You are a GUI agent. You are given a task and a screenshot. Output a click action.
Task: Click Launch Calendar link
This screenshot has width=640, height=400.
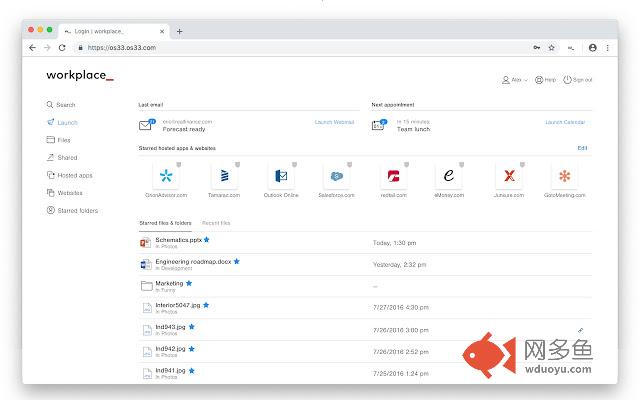tap(565, 122)
